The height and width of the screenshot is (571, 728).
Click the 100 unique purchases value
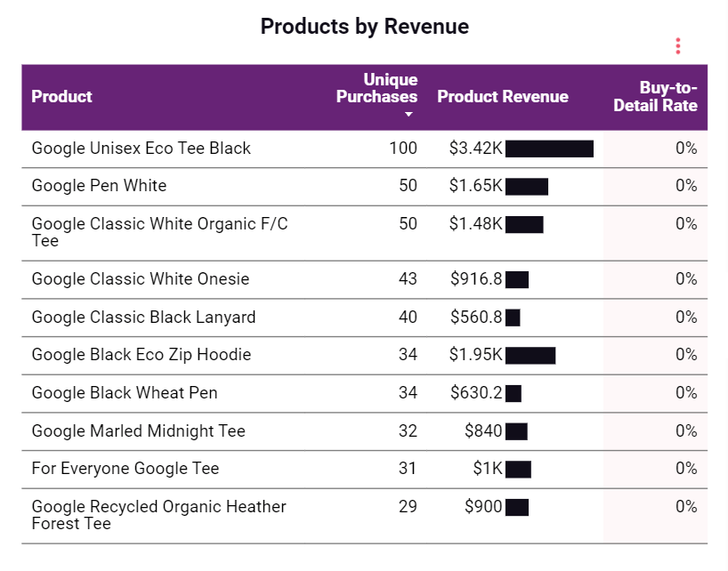point(402,149)
